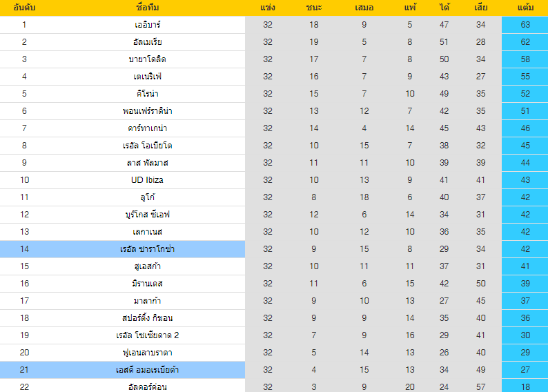The height and width of the screenshot is (392, 548).
Task: Open the เตเนริเฟ่ team entry
Action: tap(147, 77)
